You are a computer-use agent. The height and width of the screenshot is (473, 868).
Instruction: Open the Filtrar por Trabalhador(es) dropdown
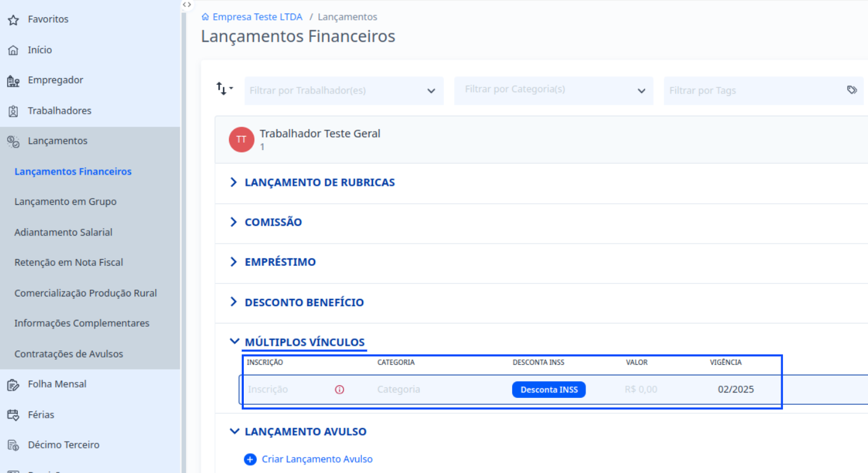click(x=344, y=90)
